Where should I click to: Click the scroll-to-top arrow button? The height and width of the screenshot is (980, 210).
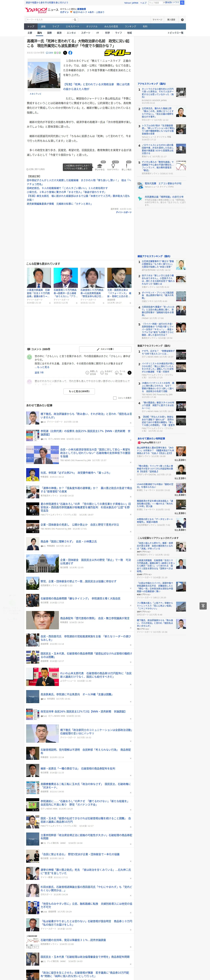click(203, 606)
